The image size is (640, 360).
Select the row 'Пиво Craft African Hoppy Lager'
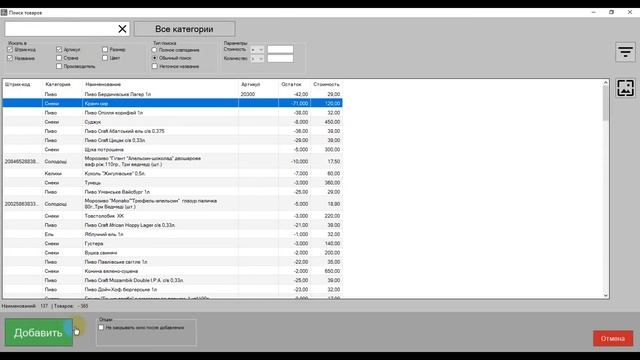pyautogui.click(x=173, y=225)
